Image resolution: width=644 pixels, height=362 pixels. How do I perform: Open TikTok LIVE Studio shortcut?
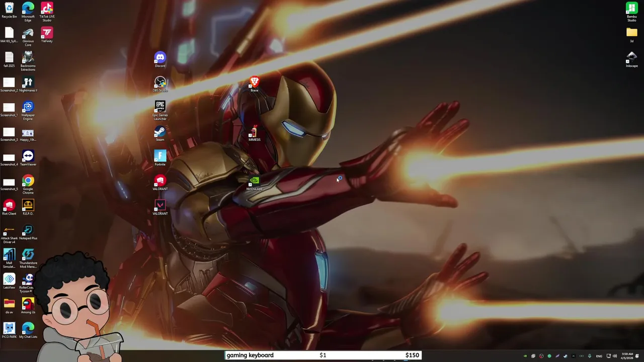pyautogui.click(x=47, y=12)
